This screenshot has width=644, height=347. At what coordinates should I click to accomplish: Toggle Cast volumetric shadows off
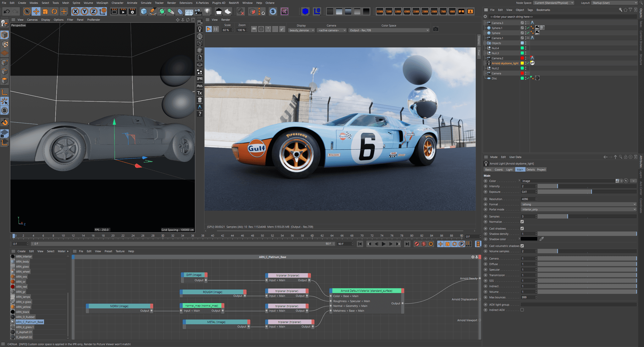[x=522, y=246]
